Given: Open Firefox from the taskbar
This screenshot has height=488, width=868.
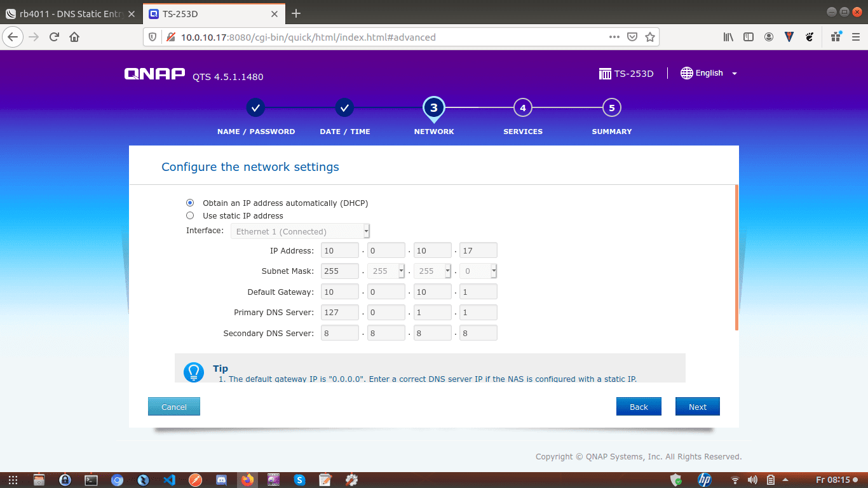Looking at the screenshot, I should [x=247, y=480].
